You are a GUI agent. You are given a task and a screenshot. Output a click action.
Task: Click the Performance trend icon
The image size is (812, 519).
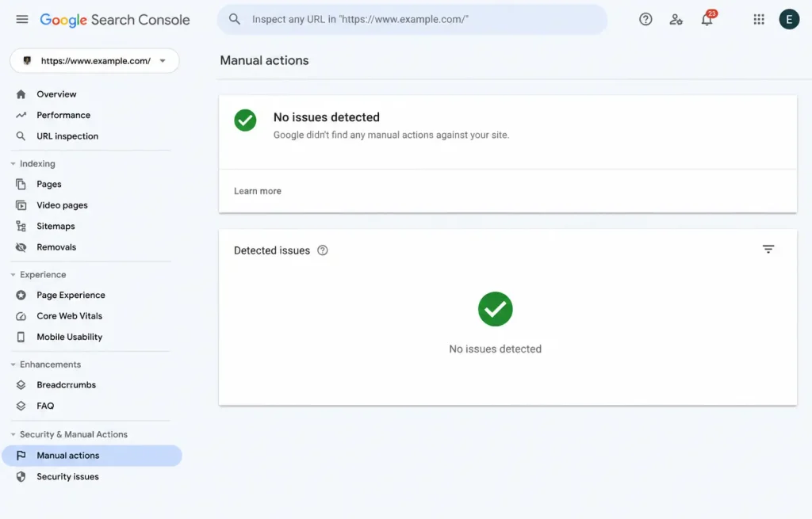(21, 115)
